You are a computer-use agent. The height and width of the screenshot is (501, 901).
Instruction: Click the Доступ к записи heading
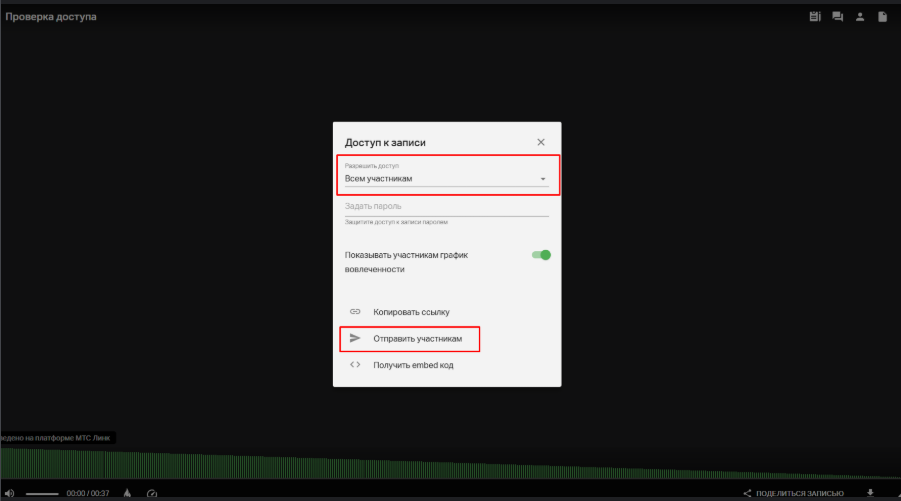coord(385,142)
